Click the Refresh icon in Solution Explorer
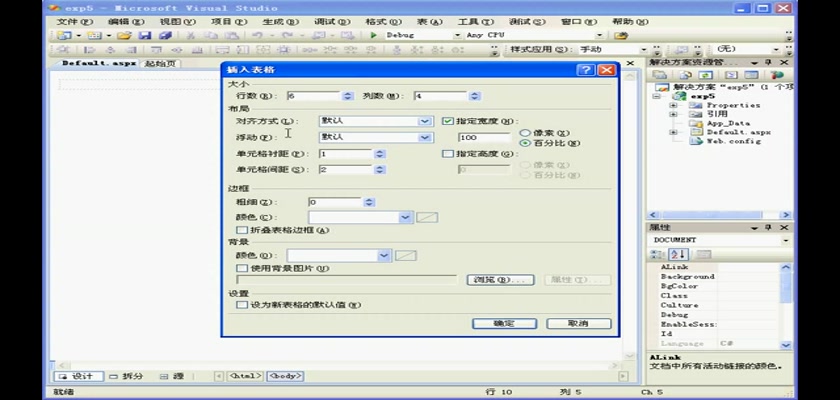The height and width of the screenshot is (400, 840). [706, 75]
